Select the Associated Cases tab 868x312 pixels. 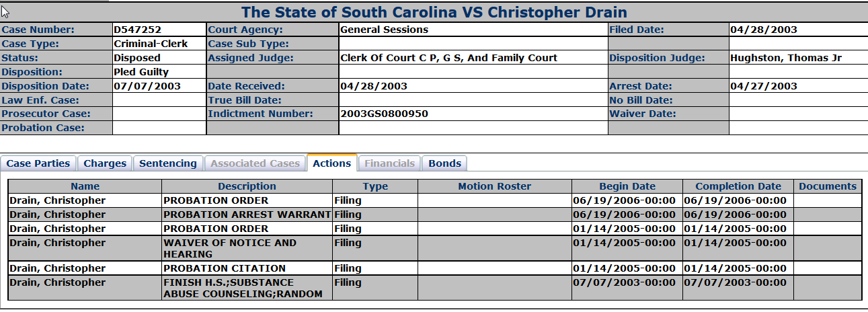pyautogui.click(x=255, y=163)
